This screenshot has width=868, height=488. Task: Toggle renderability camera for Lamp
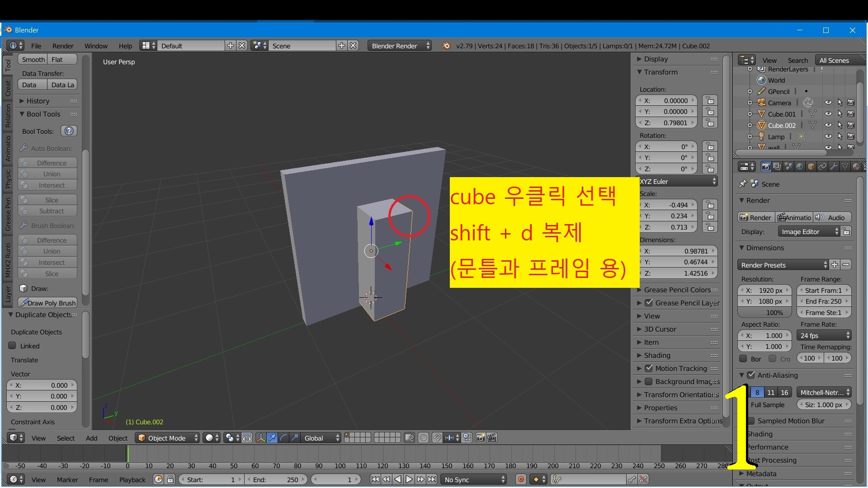(x=851, y=136)
